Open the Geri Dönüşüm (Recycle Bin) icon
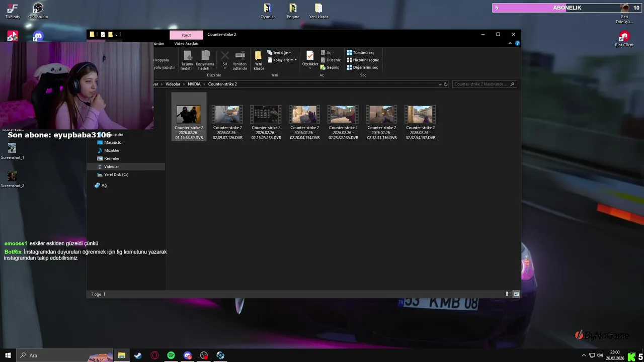Image resolution: width=644 pixels, height=362 pixels. click(x=624, y=14)
